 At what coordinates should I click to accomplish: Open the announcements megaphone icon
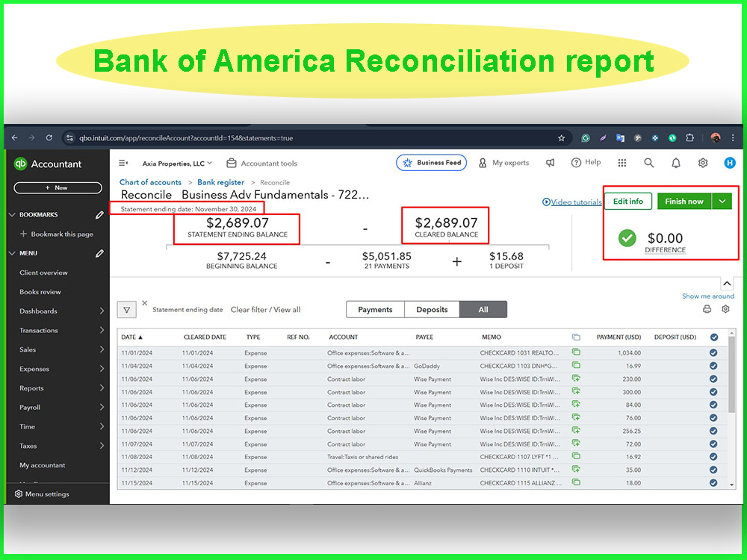pyautogui.click(x=551, y=163)
